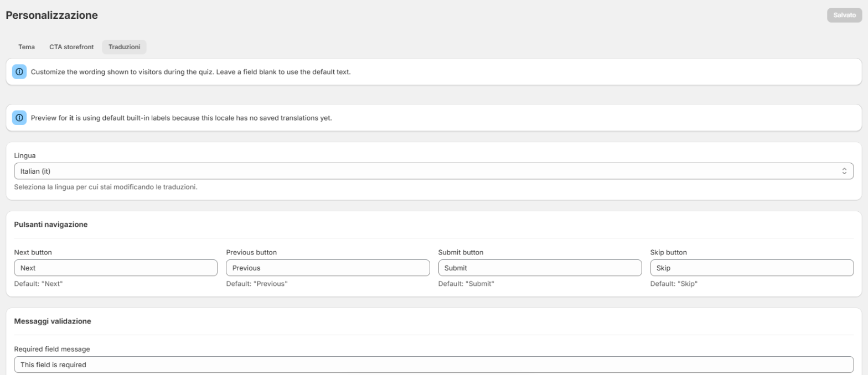This screenshot has width=868, height=375.
Task: Click the 'Default: "Submit"' hint text
Action: 466,284
